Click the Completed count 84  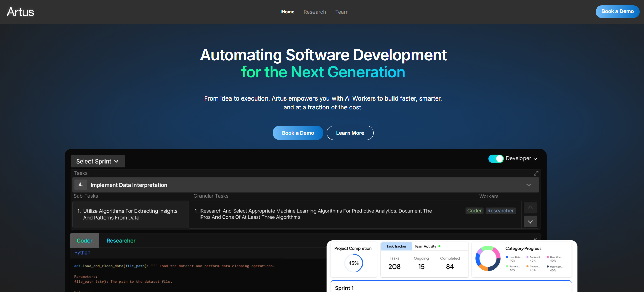(450, 267)
